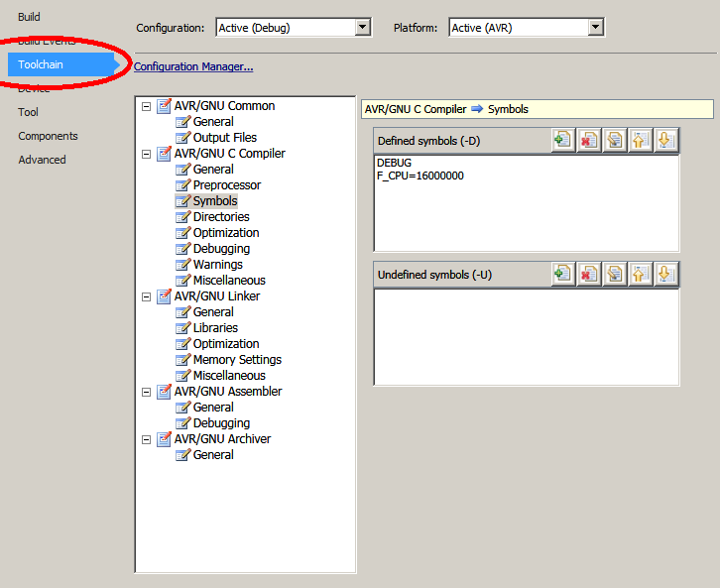Open Configuration Manager link
720x588 pixels.
pos(193,66)
